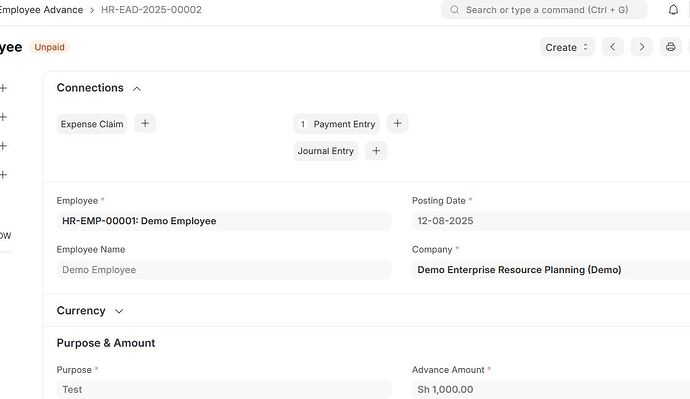Viewport: 690px width, 399px height.
Task: Add new Journal Entry plus icon
Action: point(376,151)
